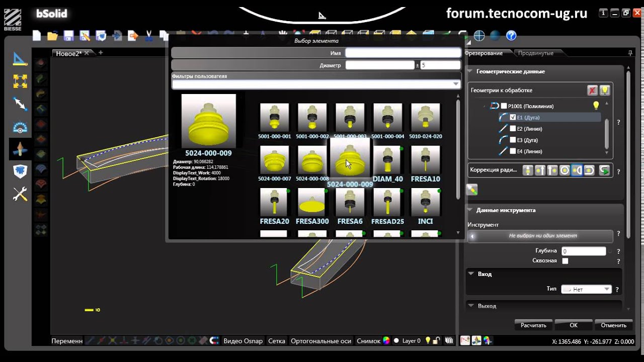Viewport: 644px width, 362px height.
Task: Check the E4 (Линия) checkbox
Action: 513,151
